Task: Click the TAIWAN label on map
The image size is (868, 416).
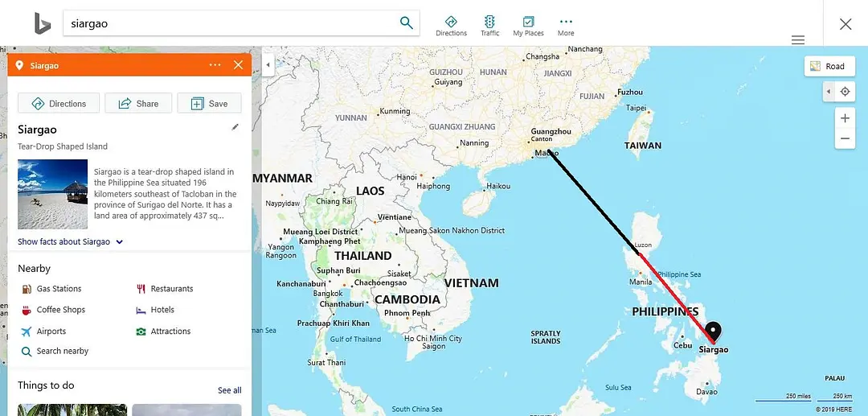Action: click(x=643, y=145)
